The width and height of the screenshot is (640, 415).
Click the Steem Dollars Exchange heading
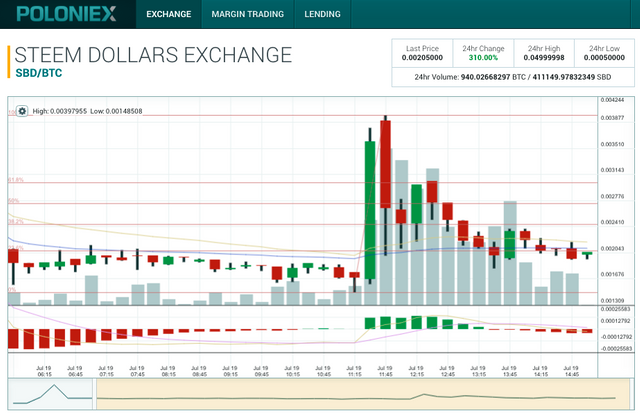tap(153, 55)
